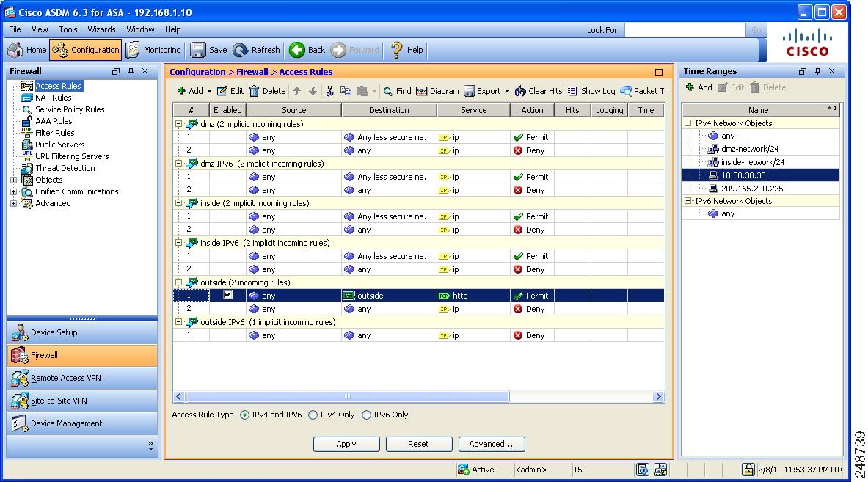Collapse the outside IPv6 rules group
The height and width of the screenshot is (482, 868).
(x=179, y=322)
